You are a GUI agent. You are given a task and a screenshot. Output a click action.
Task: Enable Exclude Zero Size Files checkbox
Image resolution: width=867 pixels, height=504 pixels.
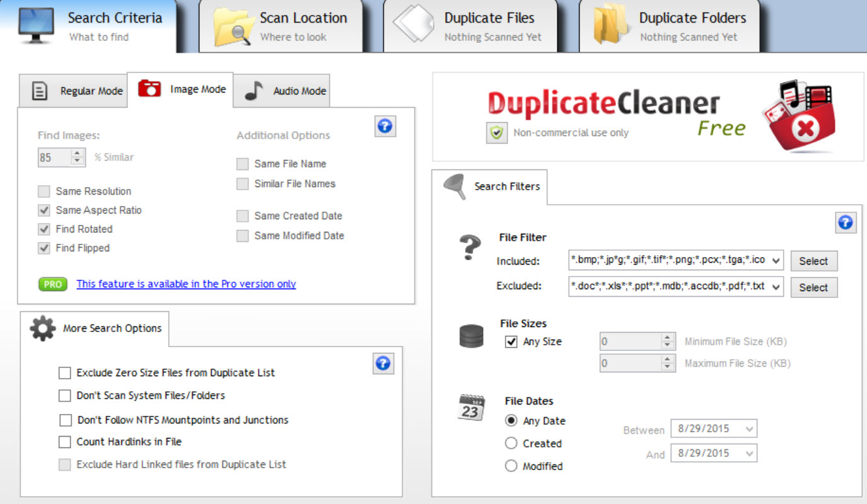click(65, 373)
